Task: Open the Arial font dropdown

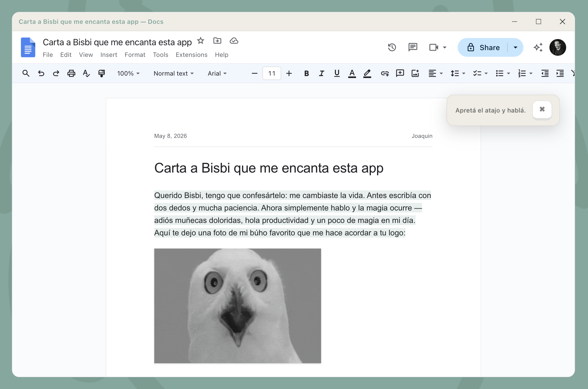Action: click(x=217, y=73)
